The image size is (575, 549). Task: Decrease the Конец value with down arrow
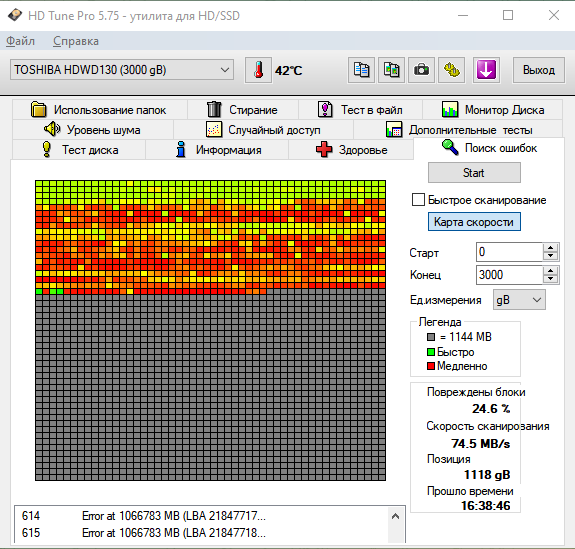(550, 279)
